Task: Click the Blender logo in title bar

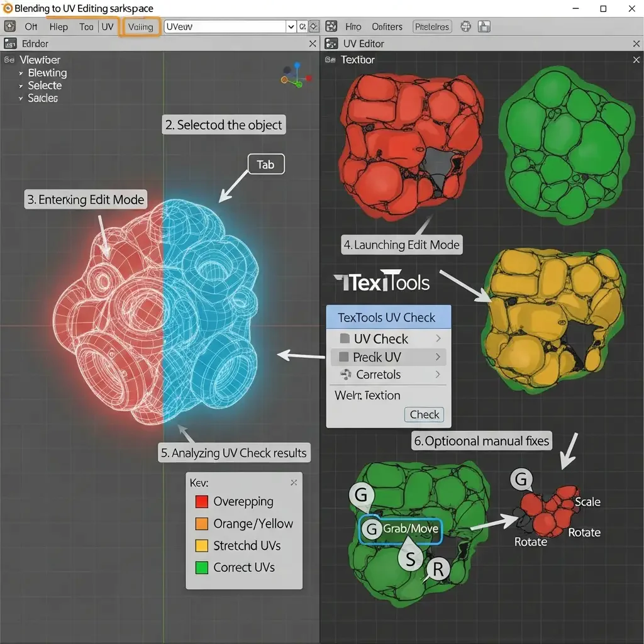Action: tap(8, 8)
